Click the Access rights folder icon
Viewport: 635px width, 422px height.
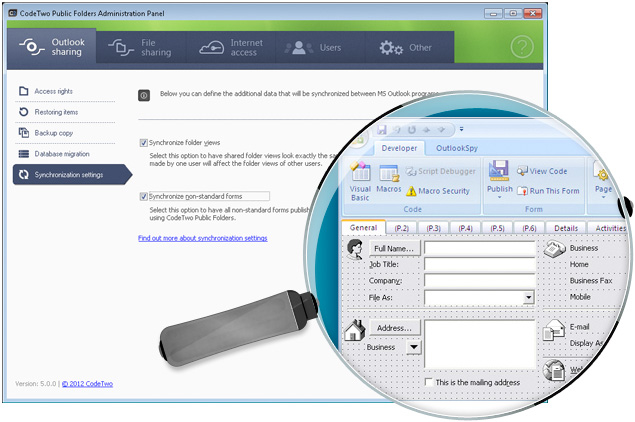[x=23, y=91]
